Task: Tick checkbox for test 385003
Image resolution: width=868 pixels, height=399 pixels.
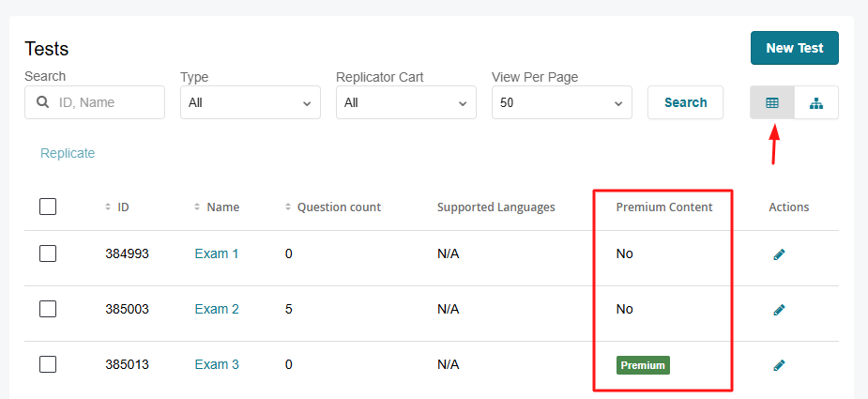Action: (x=48, y=309)
